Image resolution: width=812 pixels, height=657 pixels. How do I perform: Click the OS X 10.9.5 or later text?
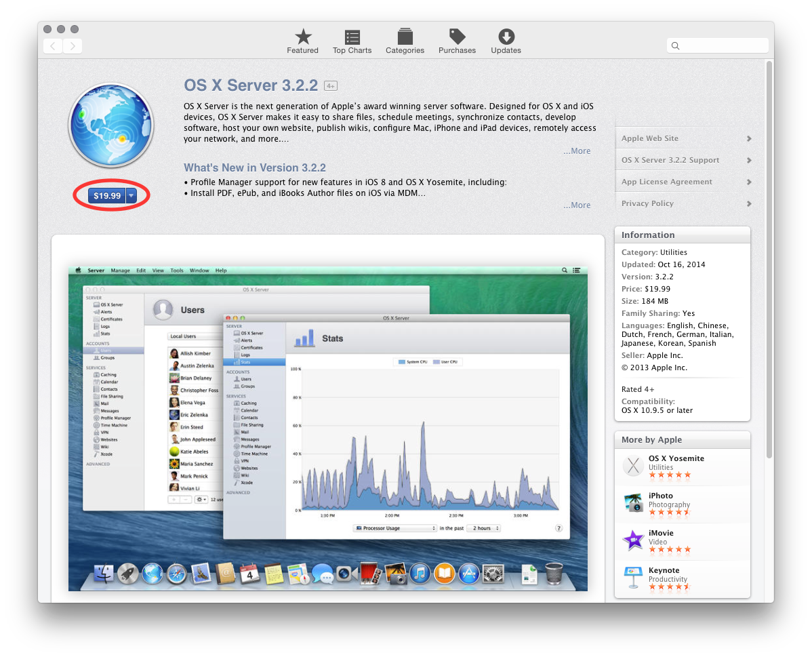click(657, 410)
